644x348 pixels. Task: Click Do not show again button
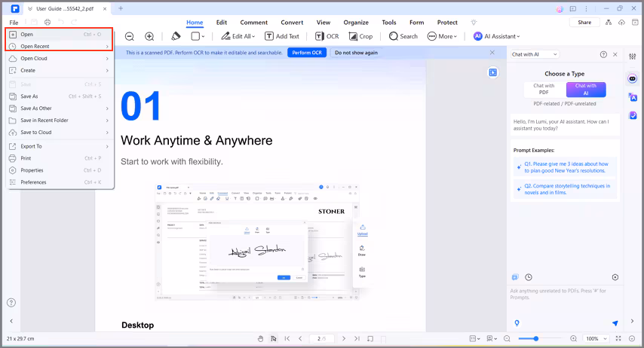[x=356, y=53]
